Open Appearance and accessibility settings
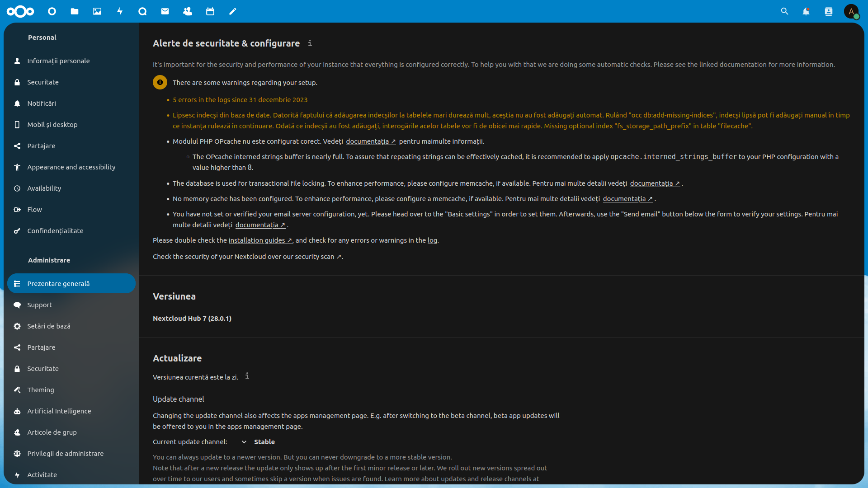The width and height of the screenshot is (868, 488). [71, 167]
